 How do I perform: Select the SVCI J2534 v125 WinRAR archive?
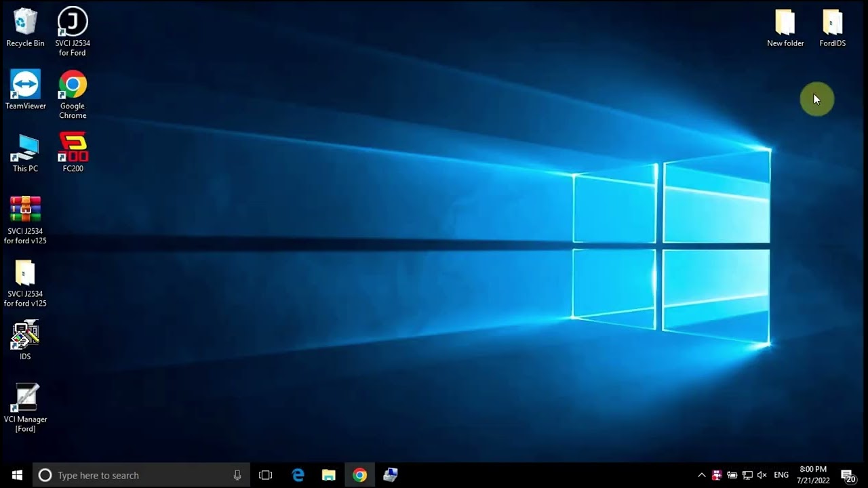click(x=25, y=220)
